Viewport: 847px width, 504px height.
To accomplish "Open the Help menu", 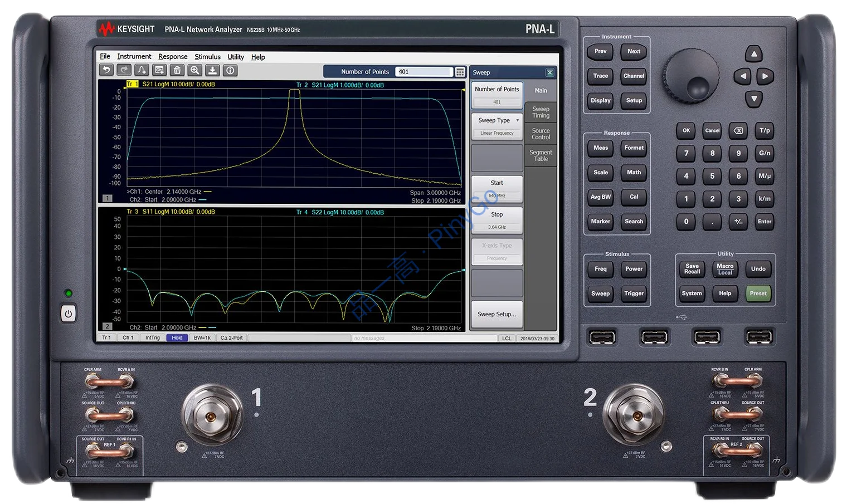I will click(258, 56).
